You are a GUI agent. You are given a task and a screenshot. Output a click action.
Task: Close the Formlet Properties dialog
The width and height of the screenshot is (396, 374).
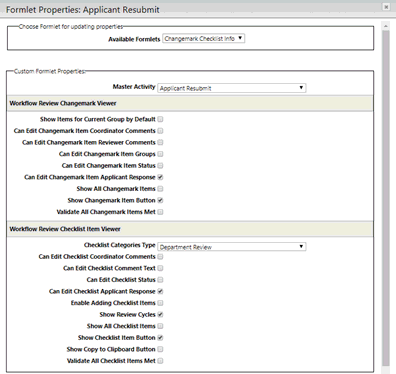click(x=386, y=7)
